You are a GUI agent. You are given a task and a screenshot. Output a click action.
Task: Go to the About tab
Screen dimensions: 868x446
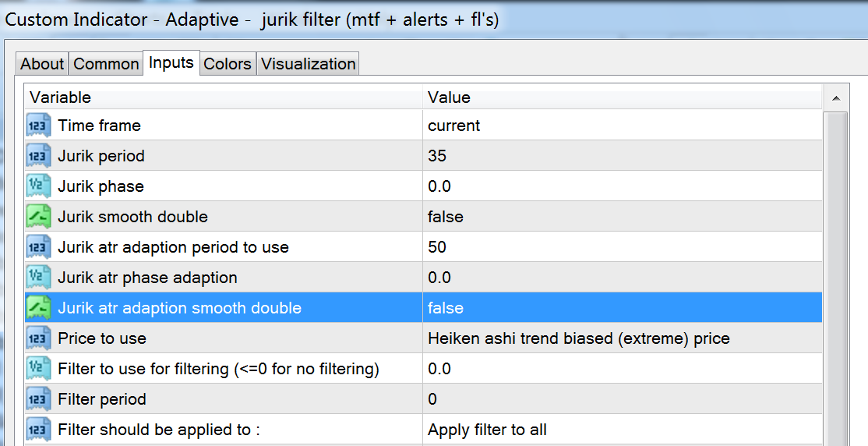pos(42,64)
